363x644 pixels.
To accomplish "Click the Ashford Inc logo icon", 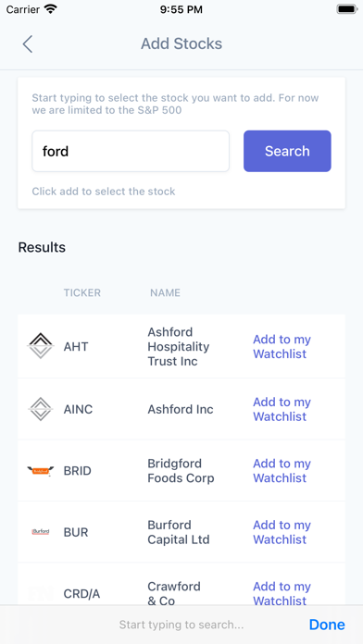I will point(41,409).
